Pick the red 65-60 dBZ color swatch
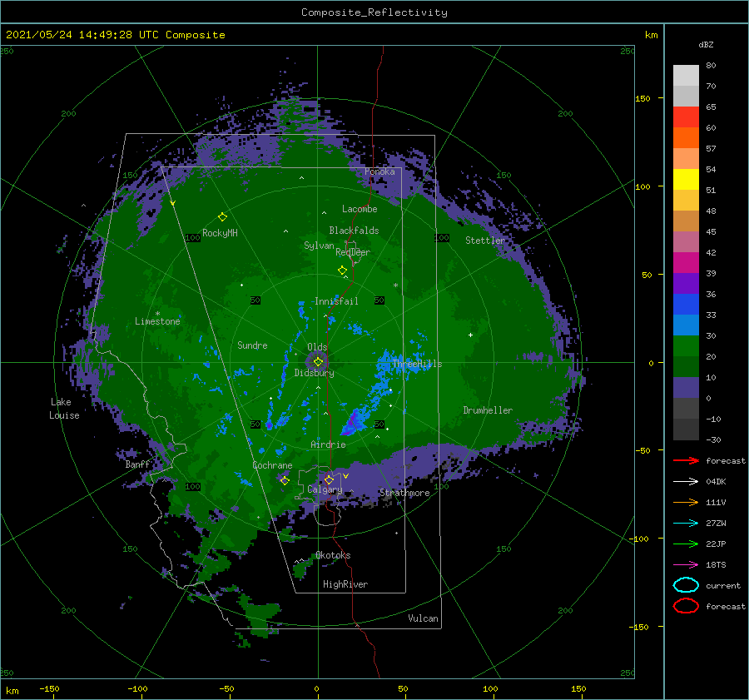This screenshot has width=749, height=700. [x=686, y=117]
